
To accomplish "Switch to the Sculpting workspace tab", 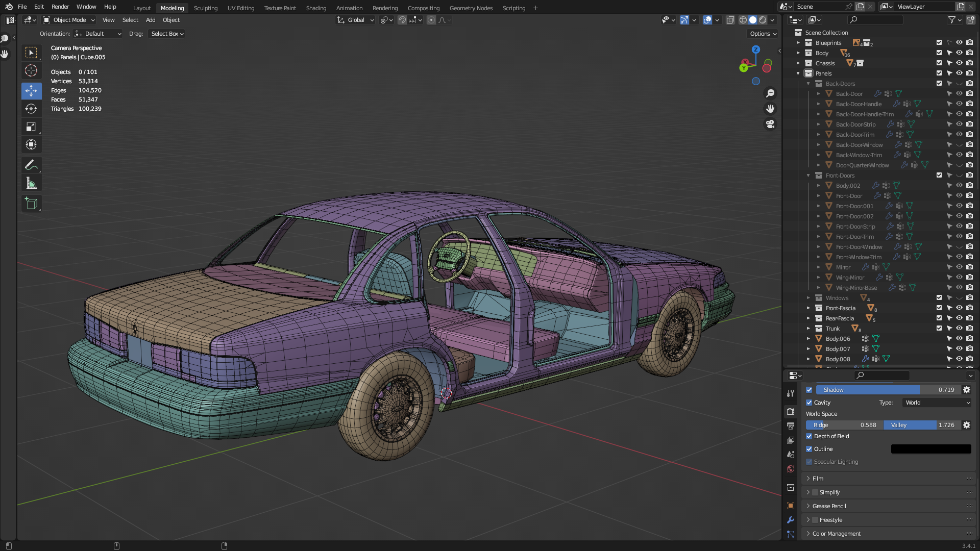I will [205, 8].
